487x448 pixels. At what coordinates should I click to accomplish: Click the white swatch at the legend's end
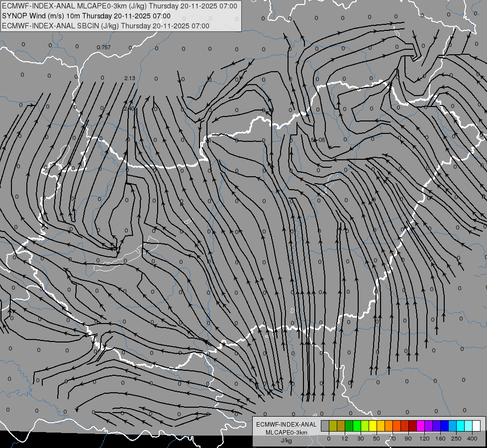click(477, 426)
